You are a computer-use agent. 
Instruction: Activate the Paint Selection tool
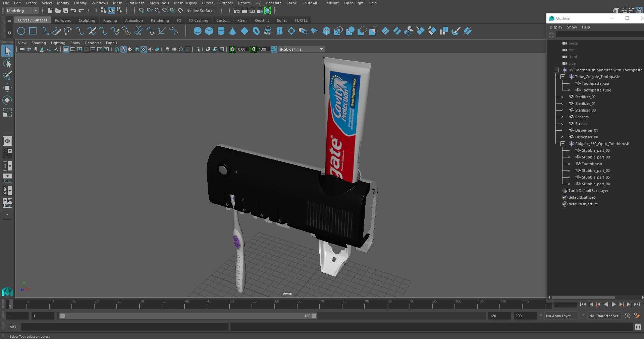click(x=7, y=76)
